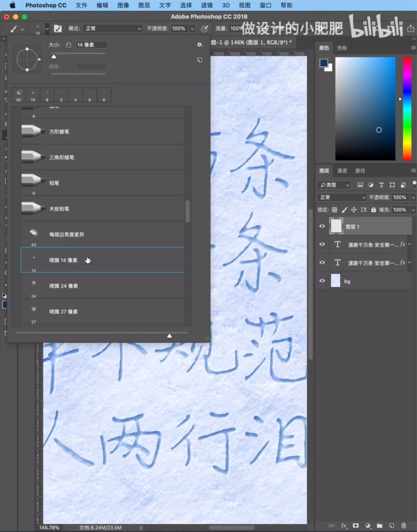Viewport: 417px width, 532px height.
Task: Switch to 路径 tab
Action: pos(360,170)
